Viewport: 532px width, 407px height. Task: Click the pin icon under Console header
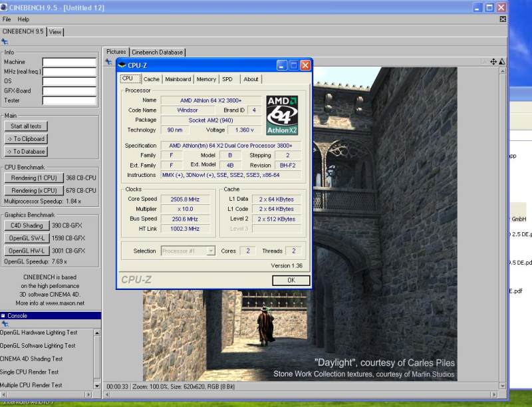click(x=5, y=324)
